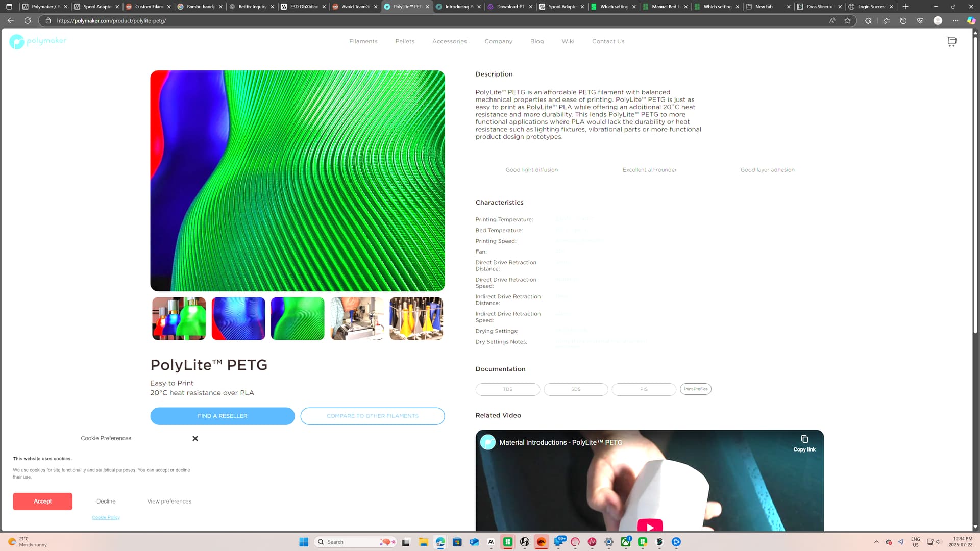The image size is (980, 551).
Task: Close the Cookie Preferences dialog X
Action: pyautogui.click(x=195, y=438)
